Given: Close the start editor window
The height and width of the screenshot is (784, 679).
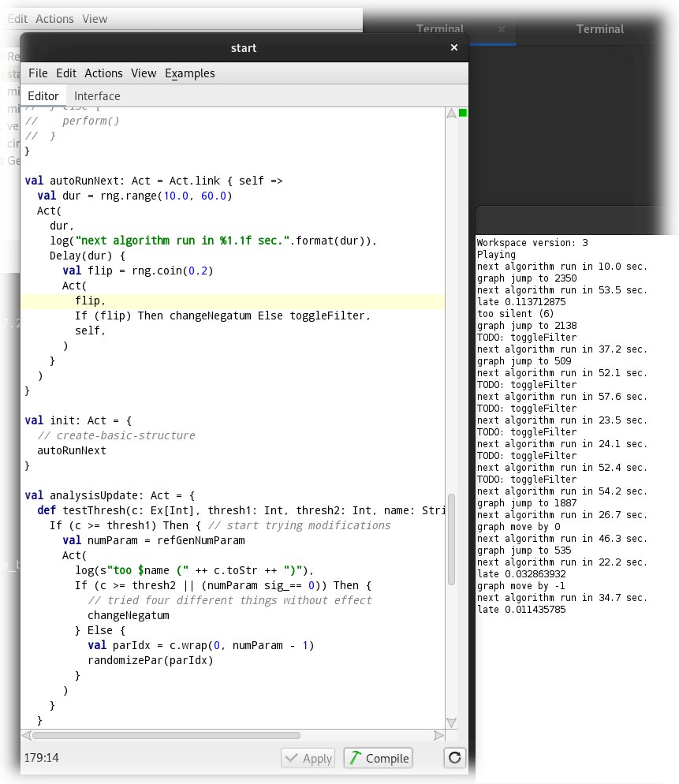Looking at the screenshot, I should (x=453, y=48).
